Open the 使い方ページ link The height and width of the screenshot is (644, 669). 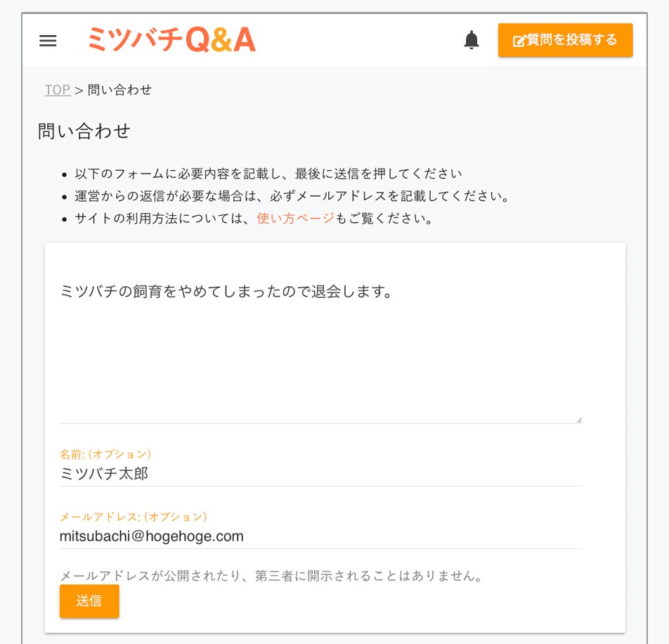295,218
